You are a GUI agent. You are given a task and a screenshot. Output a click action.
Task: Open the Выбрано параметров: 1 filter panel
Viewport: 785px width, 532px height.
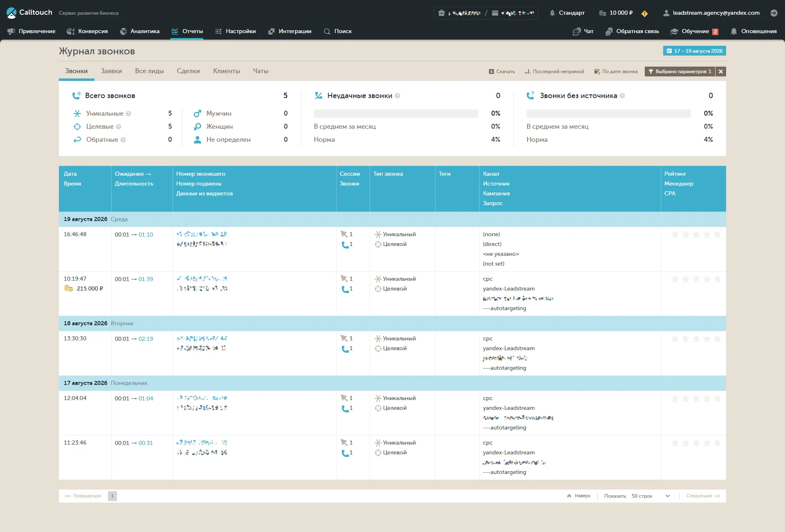point(680,72)
